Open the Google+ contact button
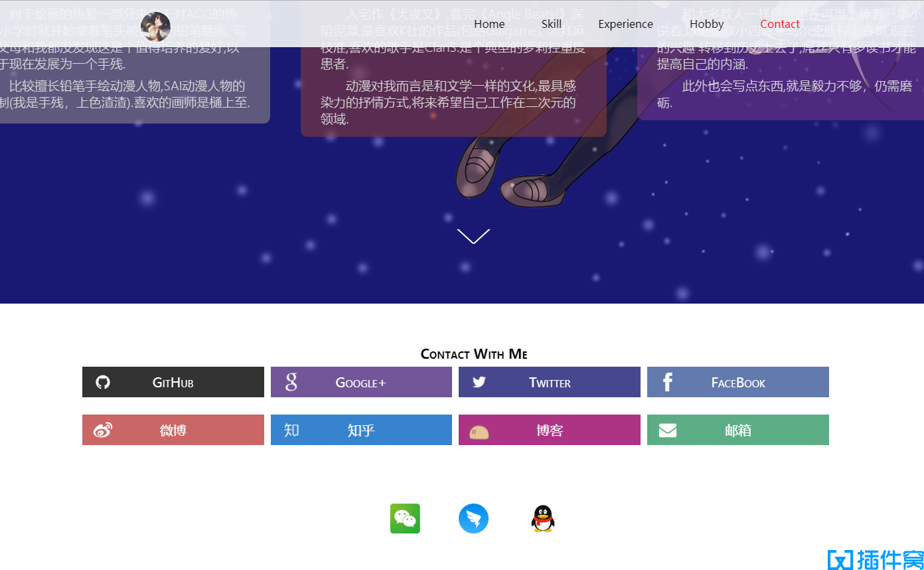This screenshot has height=570, width=924. click(361, 382)
